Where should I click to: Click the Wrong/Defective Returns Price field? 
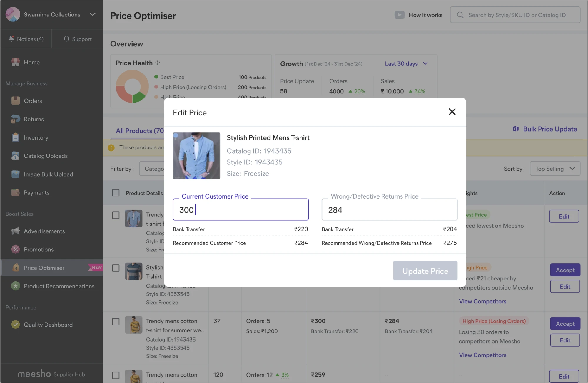389,210
